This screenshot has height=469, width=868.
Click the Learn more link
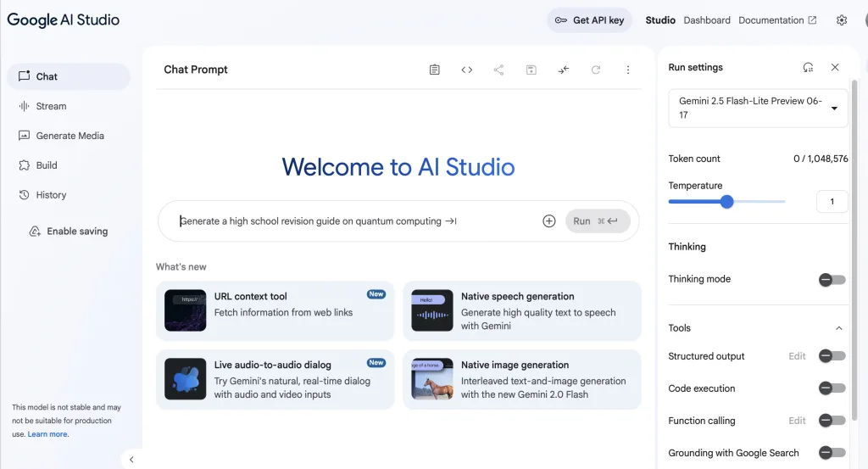(x=47, y=434)
